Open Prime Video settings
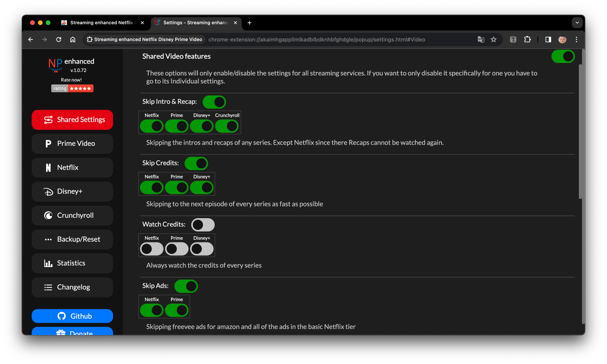Image resolution: width=607 pixels, height=364 pixels. (72, 143)
